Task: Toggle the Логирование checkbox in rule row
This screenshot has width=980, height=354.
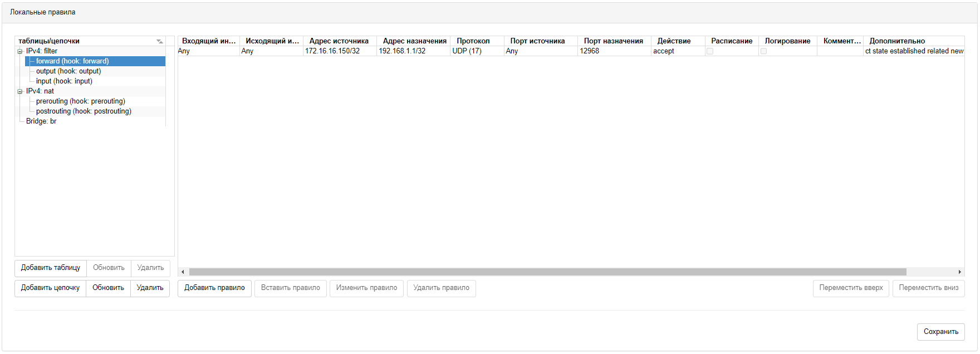Action: [763, 51]
